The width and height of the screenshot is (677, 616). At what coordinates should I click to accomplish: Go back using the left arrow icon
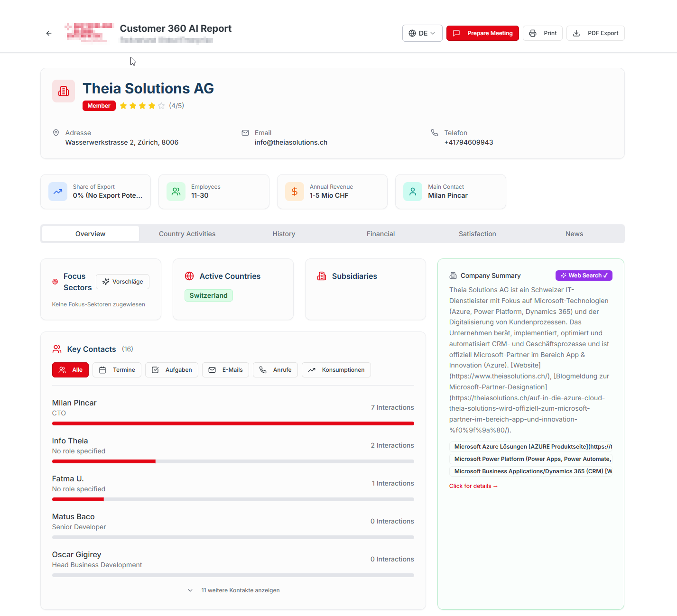coord(49,33)
